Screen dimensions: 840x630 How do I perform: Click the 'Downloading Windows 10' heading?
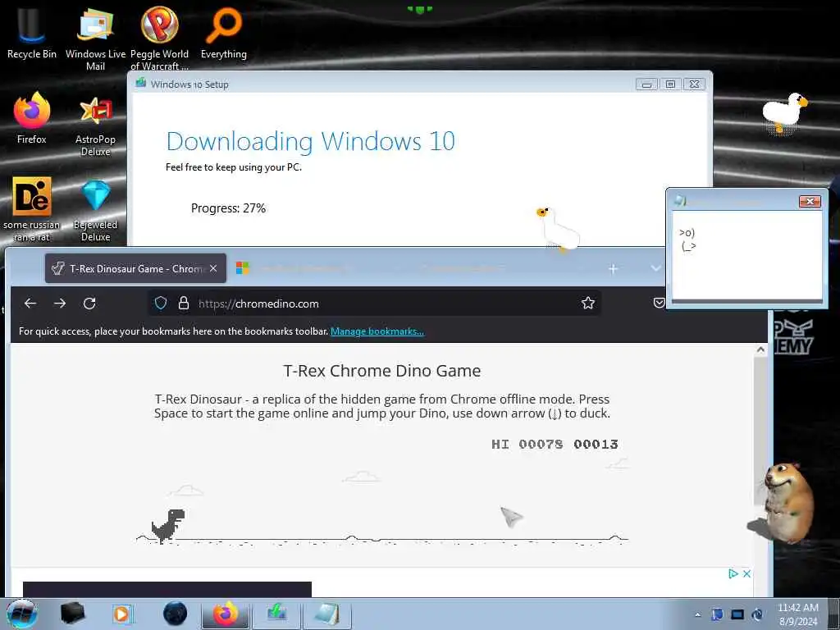[311, 141]
